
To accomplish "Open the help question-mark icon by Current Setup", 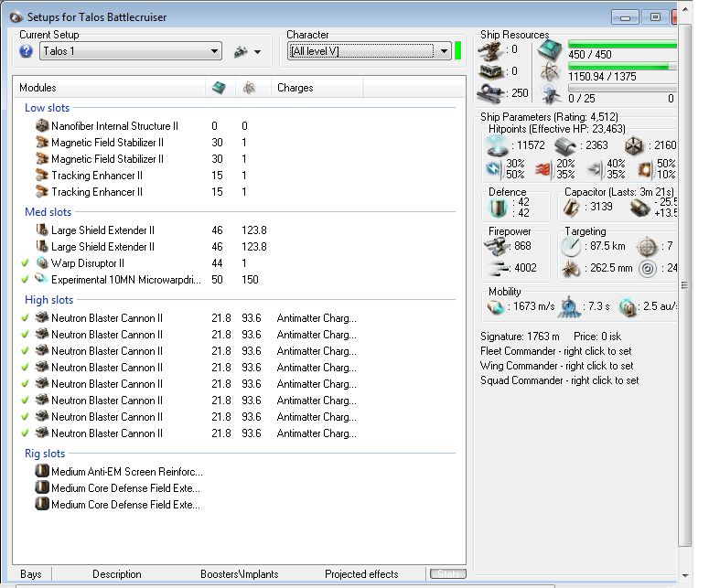I will 27,51.
